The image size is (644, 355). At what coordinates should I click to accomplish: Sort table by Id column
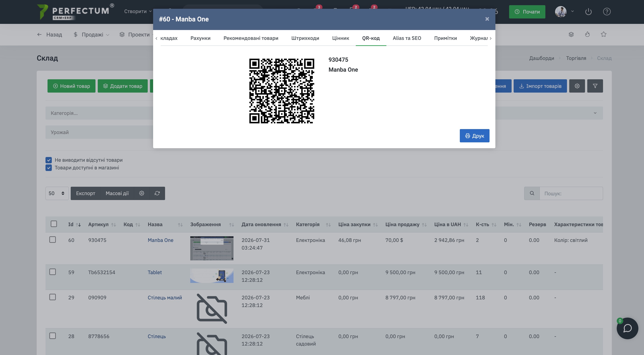74,225
